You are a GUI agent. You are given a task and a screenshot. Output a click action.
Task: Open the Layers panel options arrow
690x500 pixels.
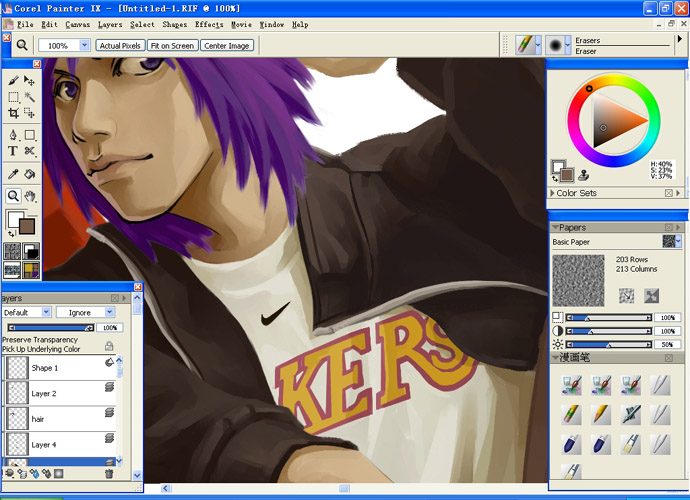(124, 298)
